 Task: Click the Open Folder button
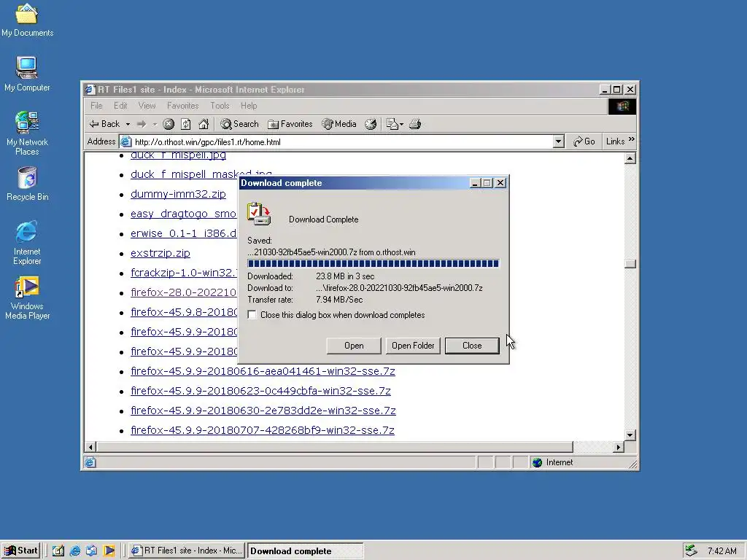(413, 346)
